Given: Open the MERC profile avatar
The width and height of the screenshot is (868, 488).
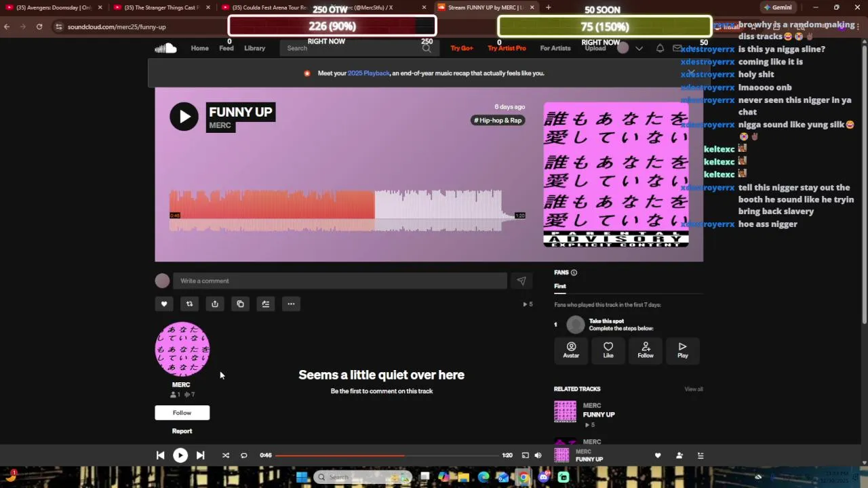Looking at the screenshot, I should click(182, 349).
